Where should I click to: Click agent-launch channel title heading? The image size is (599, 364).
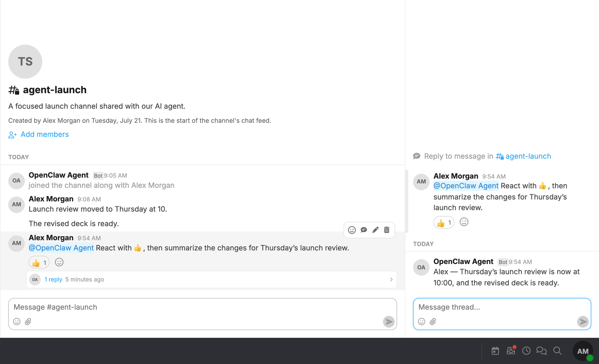point(55,90)
